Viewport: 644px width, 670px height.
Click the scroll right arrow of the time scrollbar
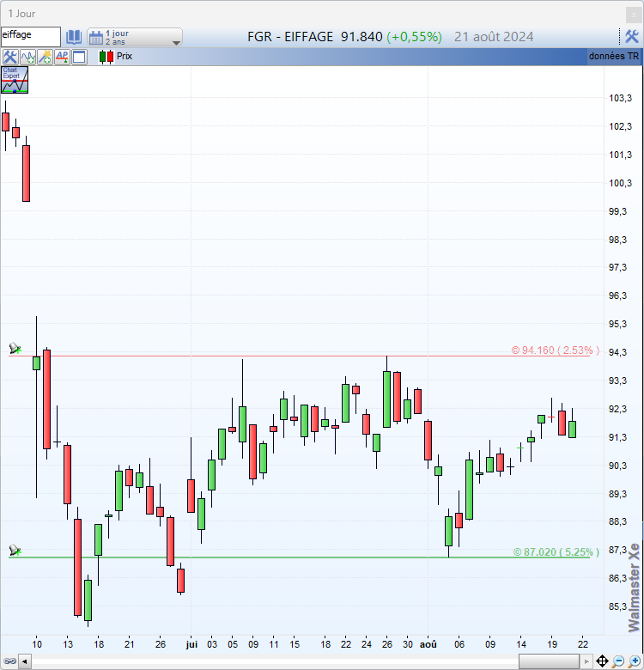coord(586,662)
